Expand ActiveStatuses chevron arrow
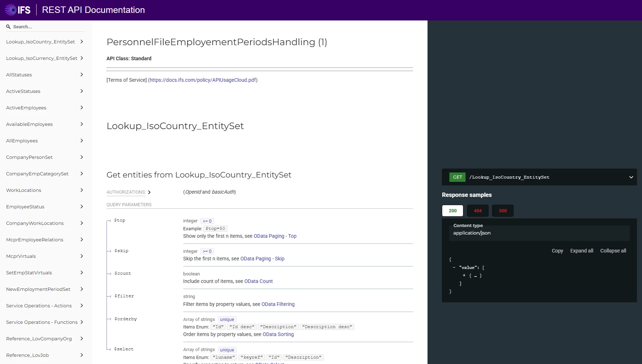The image size is (642, 364). click(82, 91)
